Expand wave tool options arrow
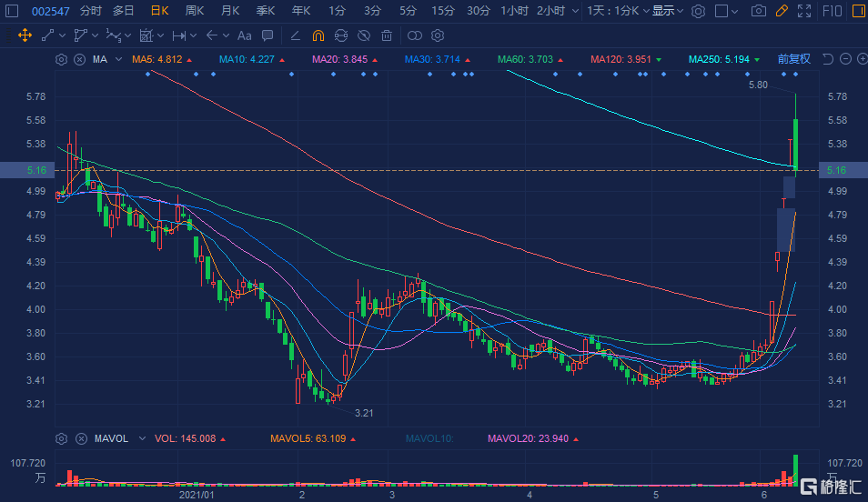Screen dimensions: 868x502 [128, 36]
